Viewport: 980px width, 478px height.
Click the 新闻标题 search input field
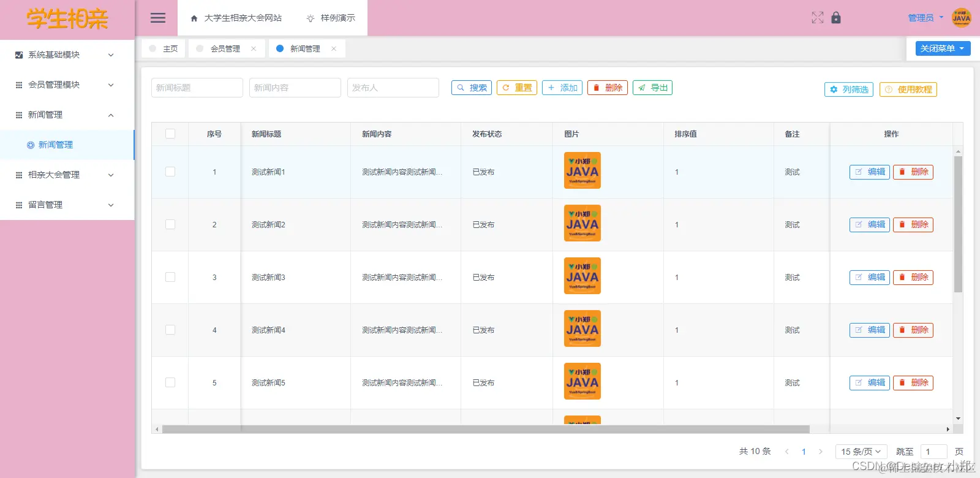point(197,88)
